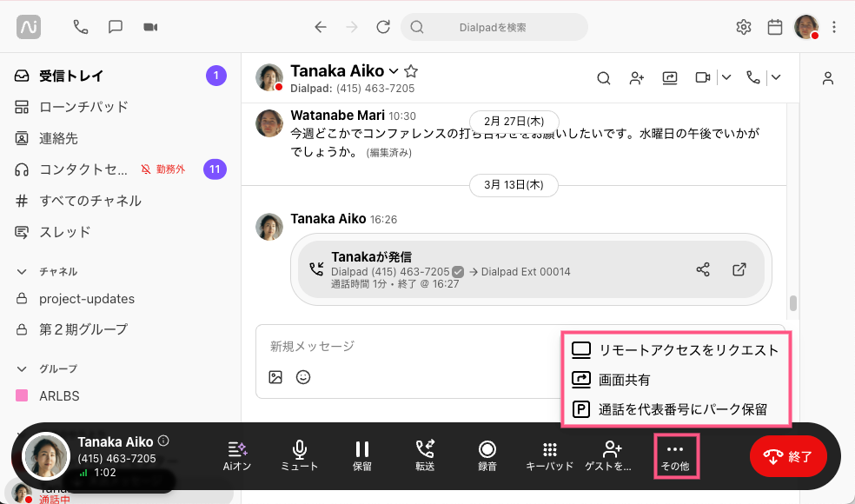Open call record in new window icon

[739, 269]
